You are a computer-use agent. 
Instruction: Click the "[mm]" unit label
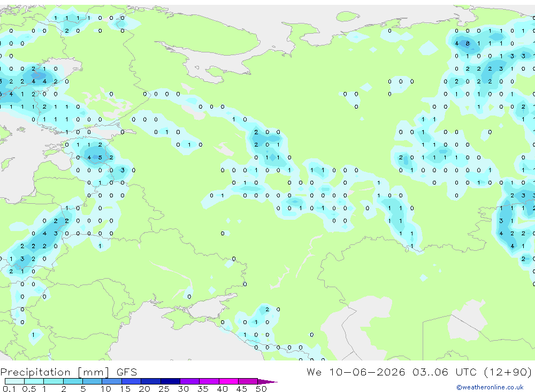pos(93,372)
